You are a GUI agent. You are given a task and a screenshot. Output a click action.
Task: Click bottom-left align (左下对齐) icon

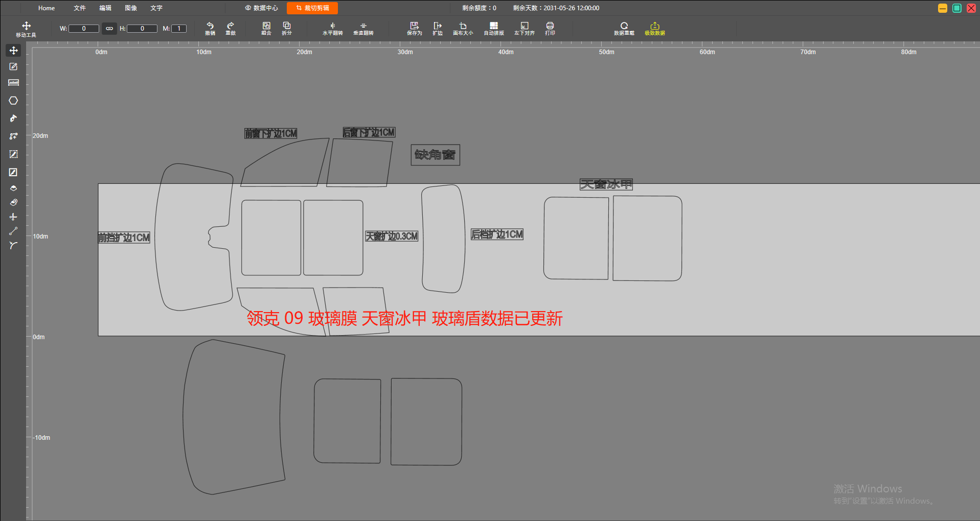(x=525, y=29)
